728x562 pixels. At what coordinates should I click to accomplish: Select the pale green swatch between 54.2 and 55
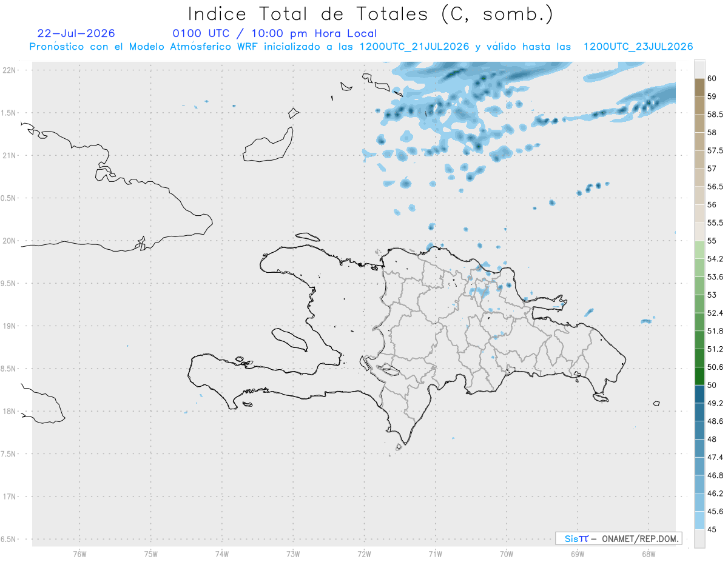[699, 250]
